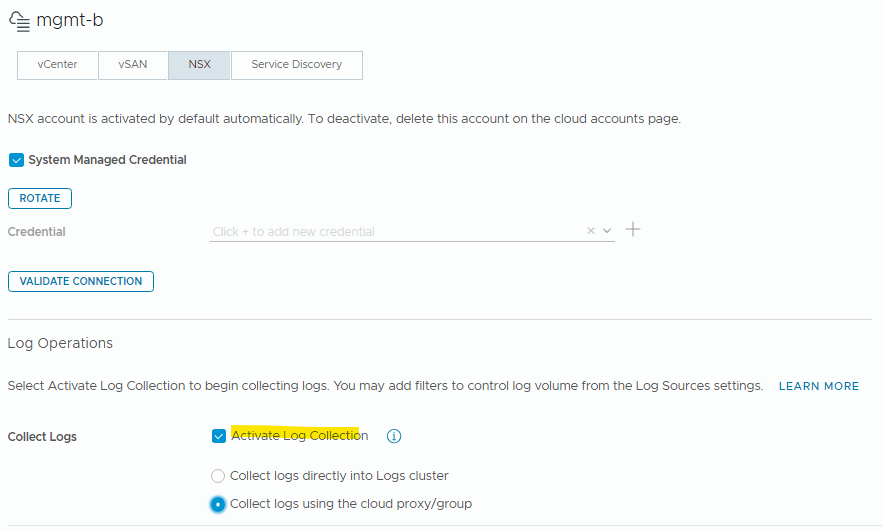The width and height of the screenshot is (882, 531).
Task: Switch to the vCenter tab
Action: click(x=57, y=65)
